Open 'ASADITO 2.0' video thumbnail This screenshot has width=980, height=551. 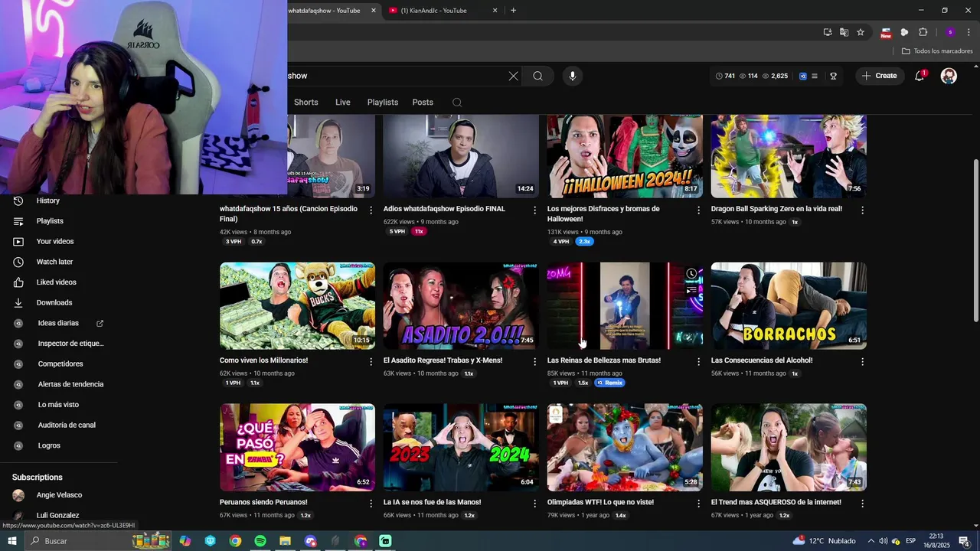click(461, 306)
